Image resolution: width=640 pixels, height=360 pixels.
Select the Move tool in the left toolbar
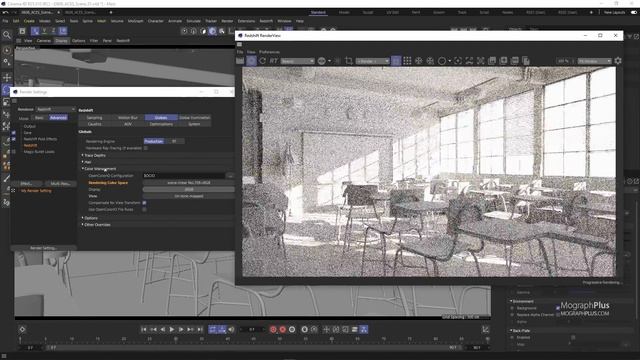(7, 77)
